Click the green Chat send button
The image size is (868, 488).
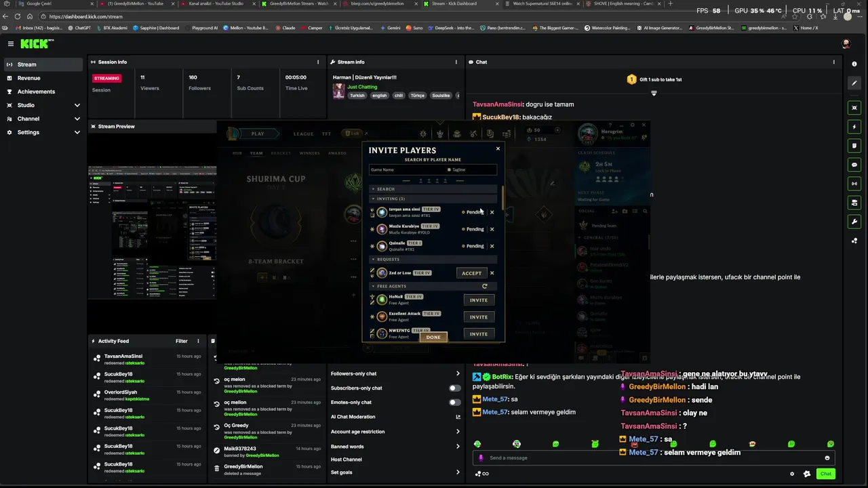coord(825,474)
